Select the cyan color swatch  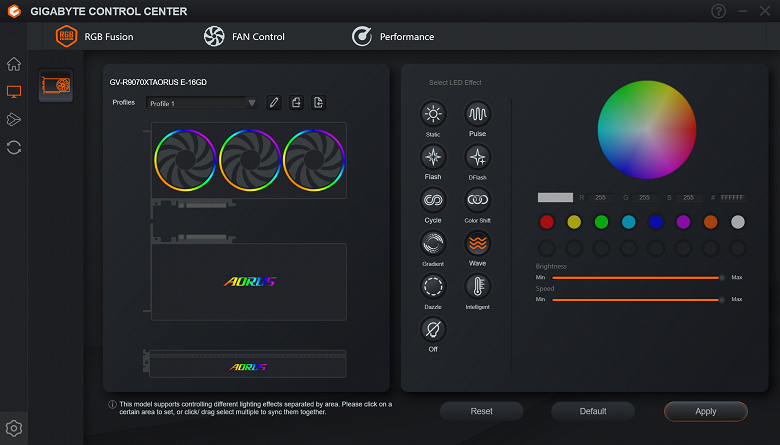tap(629, 222)
